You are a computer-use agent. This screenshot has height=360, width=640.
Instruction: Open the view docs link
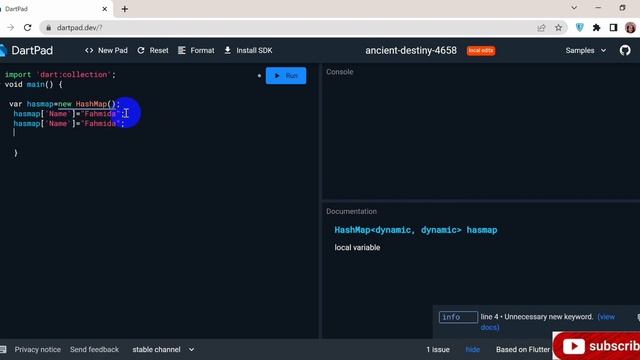coord(606,317)
